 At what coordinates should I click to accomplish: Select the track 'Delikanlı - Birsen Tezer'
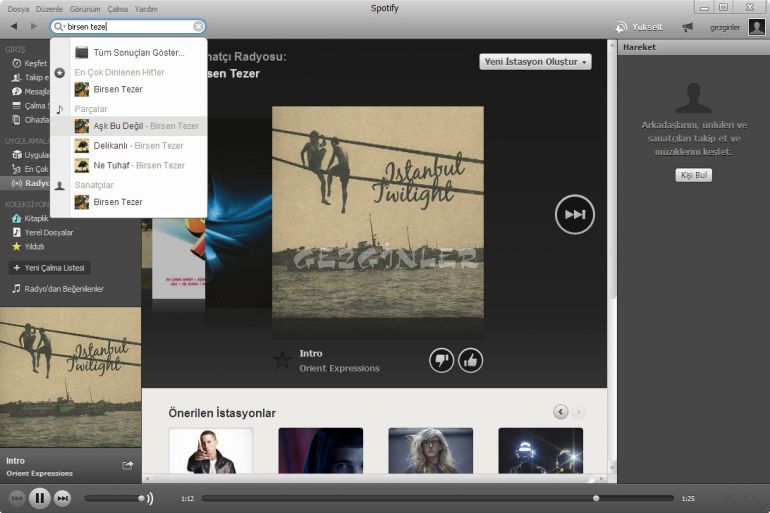(x=129, y=146)
